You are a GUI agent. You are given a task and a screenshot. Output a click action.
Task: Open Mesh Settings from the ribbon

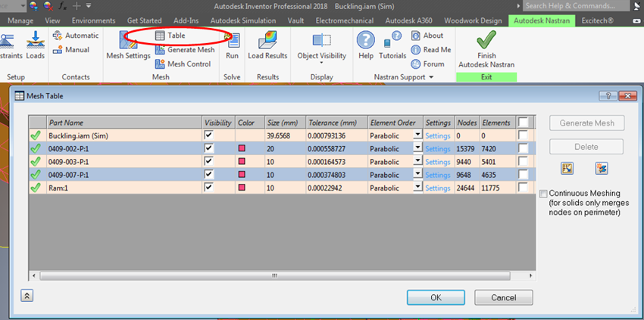pos(128,45)
